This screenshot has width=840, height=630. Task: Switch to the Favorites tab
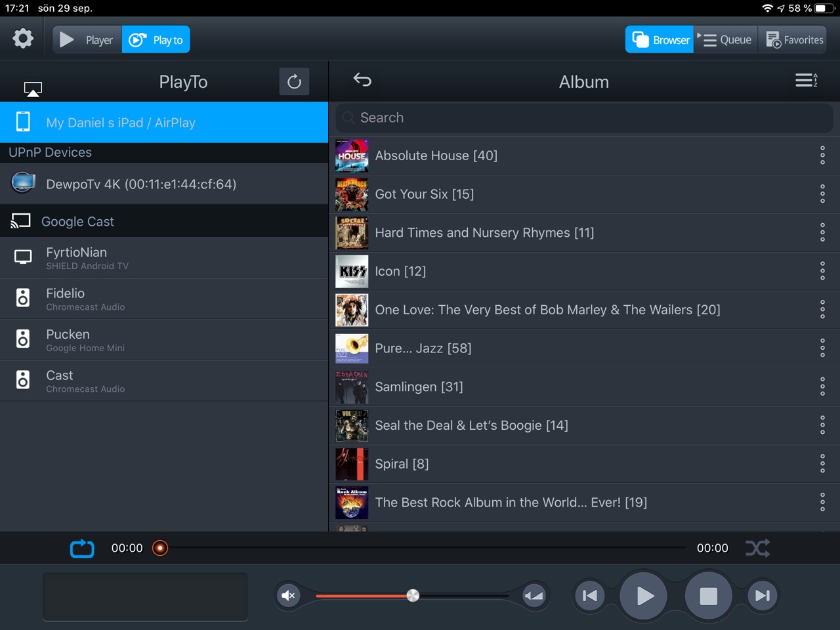(x=795, y=40)
